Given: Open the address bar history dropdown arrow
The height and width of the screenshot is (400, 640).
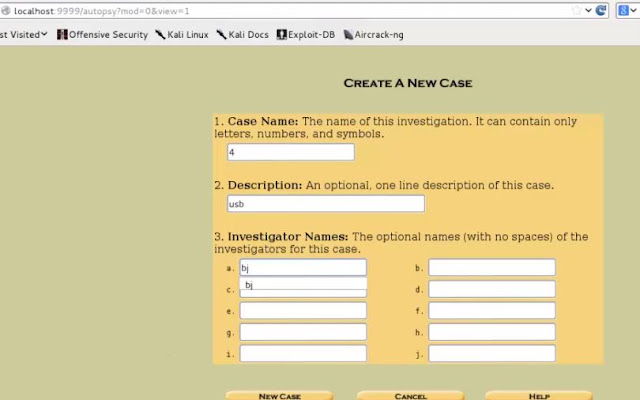Looking at the screenshot, I should pos(588,10).
